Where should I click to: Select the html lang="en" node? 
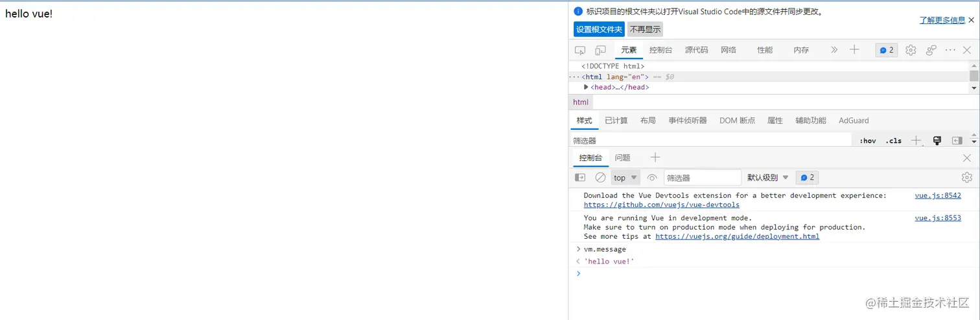(x=614, y=77)
